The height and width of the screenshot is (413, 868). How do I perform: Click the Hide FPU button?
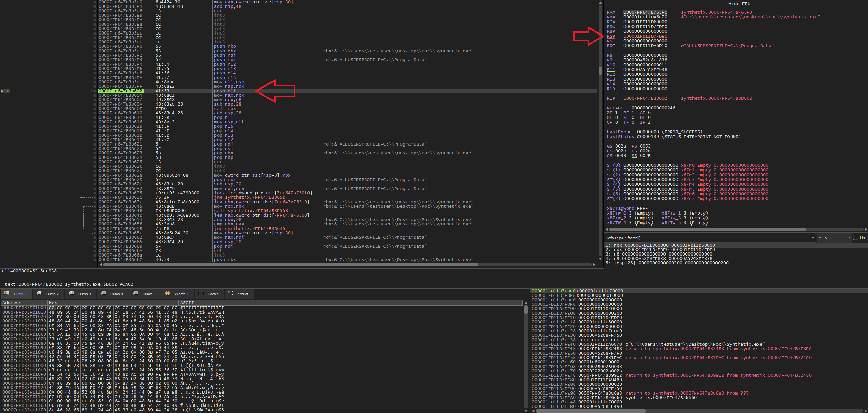[739, 4]
